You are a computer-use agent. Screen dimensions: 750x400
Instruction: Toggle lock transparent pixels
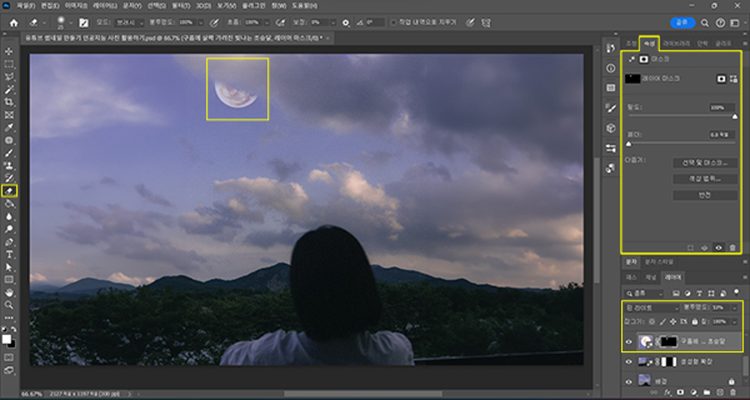click(x=651, y=322)
